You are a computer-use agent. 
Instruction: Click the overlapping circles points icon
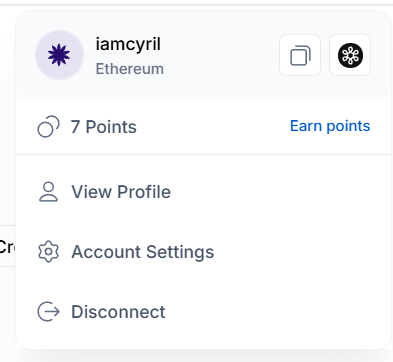48,127
